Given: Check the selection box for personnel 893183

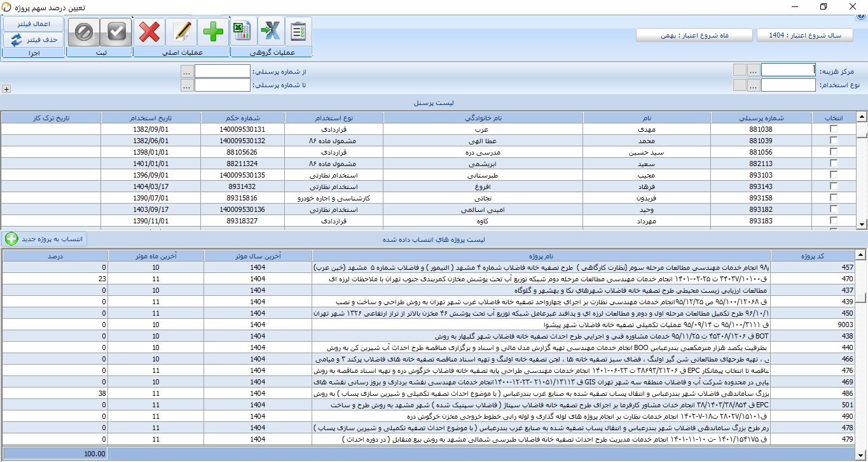Looking at the screenshot, I should [x=834, y=220].
